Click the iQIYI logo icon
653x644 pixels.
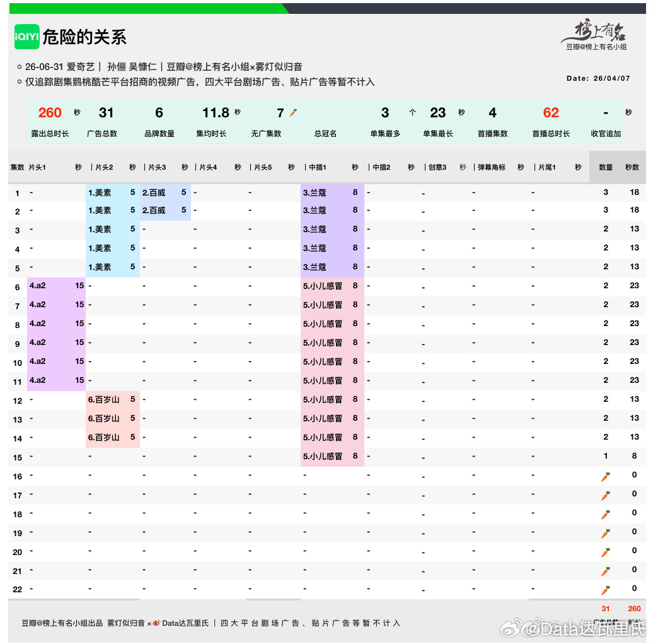[26, 38]
